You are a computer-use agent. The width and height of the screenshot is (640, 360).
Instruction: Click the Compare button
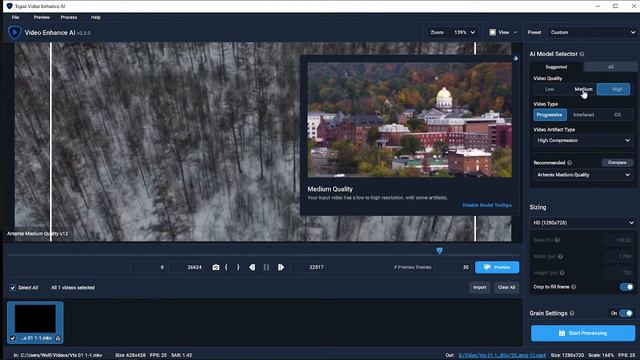click(617, 162)
